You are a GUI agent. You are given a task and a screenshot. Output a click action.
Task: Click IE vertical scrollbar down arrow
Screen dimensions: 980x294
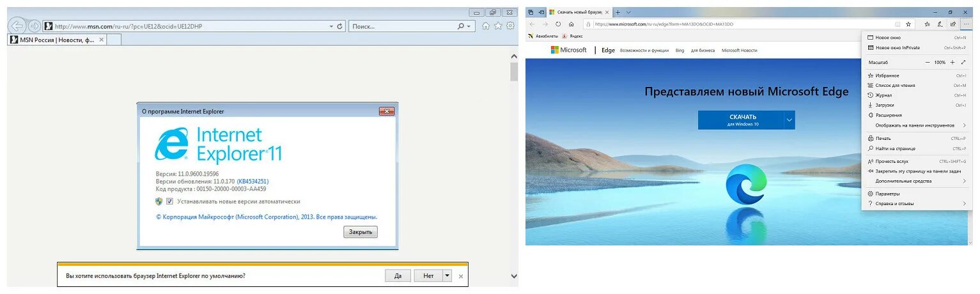pos(514,276)
